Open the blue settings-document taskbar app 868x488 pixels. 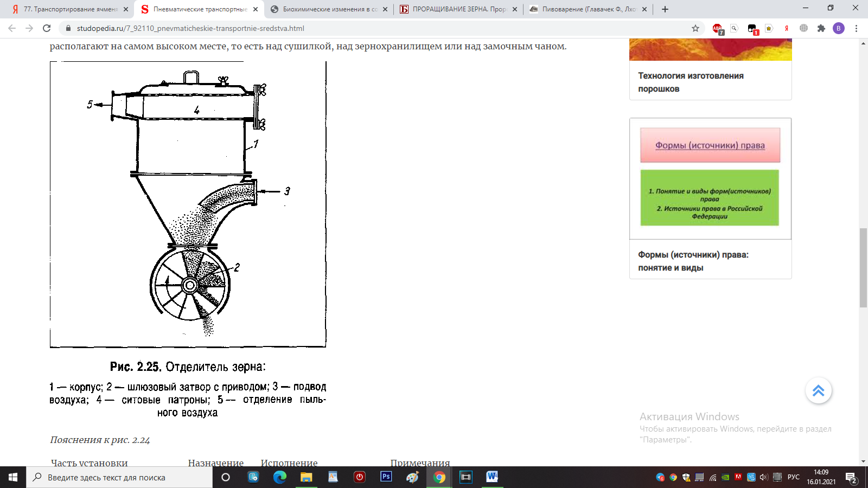(x=253, y=477)
